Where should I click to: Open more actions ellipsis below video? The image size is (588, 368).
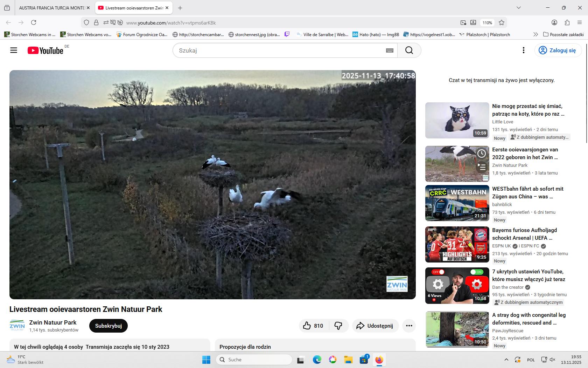coord(409,326)
